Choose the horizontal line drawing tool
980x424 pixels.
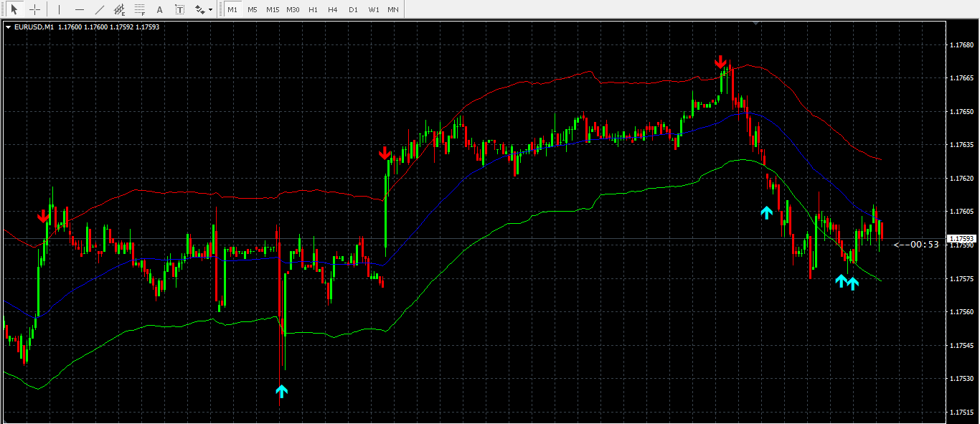[x=79, y=10]
